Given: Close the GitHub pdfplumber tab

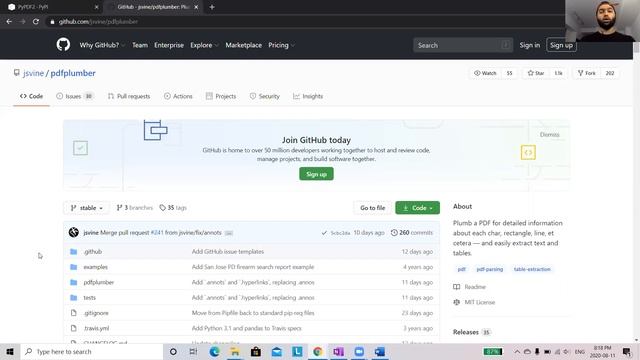Looking at the screenshot, I should pyautogui.click(x=196, y=7).
